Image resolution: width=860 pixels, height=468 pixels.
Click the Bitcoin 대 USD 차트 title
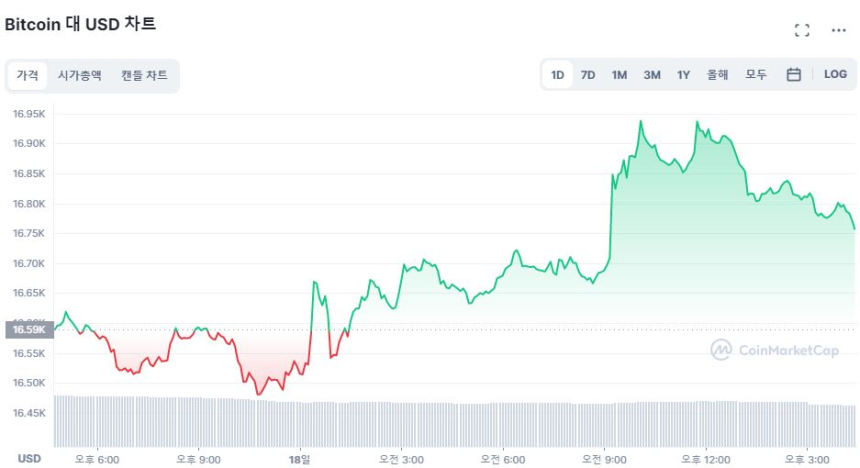[x=80, y=24]
